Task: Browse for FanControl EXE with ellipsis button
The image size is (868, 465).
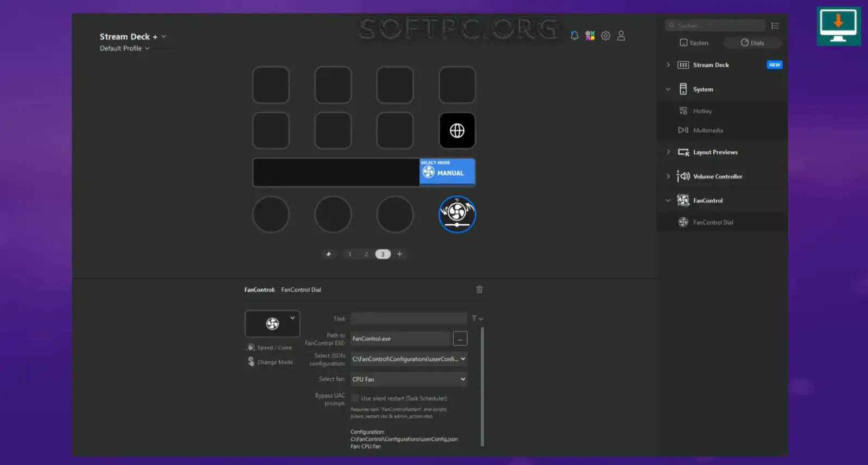Action: [x=460, y=339]
